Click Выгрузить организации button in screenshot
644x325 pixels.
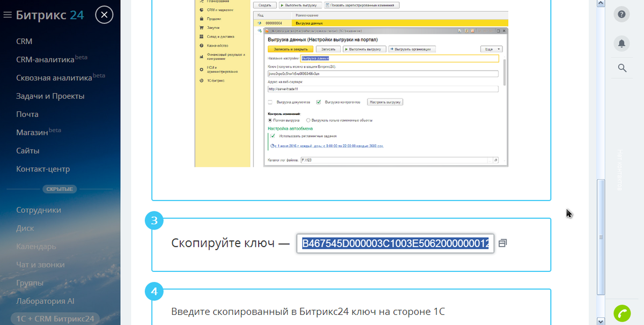(411, 49)
